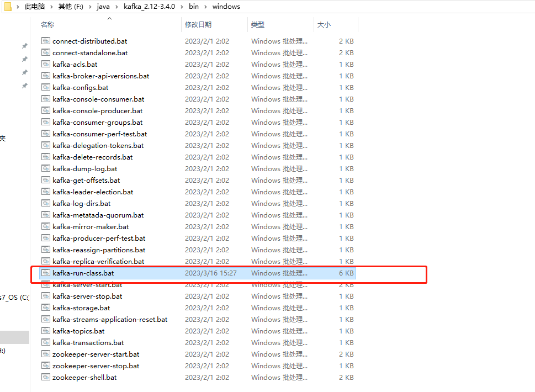
Task: Click the zookeeper-shell.bat file icon
Action: pos(46,377)
